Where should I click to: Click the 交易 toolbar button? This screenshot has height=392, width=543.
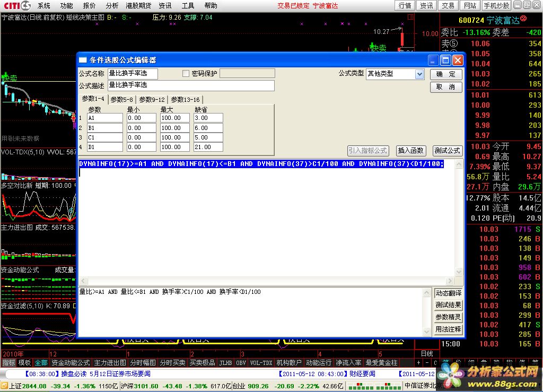[448, 5]
